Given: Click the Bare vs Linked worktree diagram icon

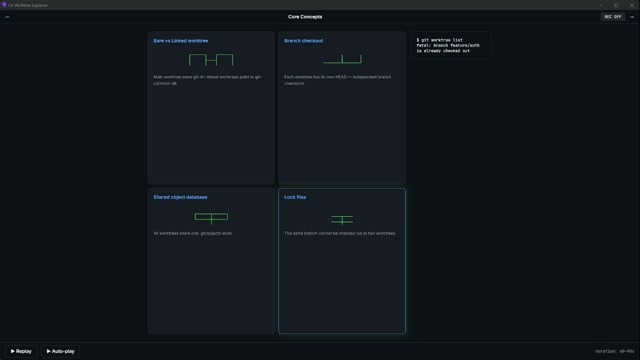Looking at the screenshot, I should (211, 60).
